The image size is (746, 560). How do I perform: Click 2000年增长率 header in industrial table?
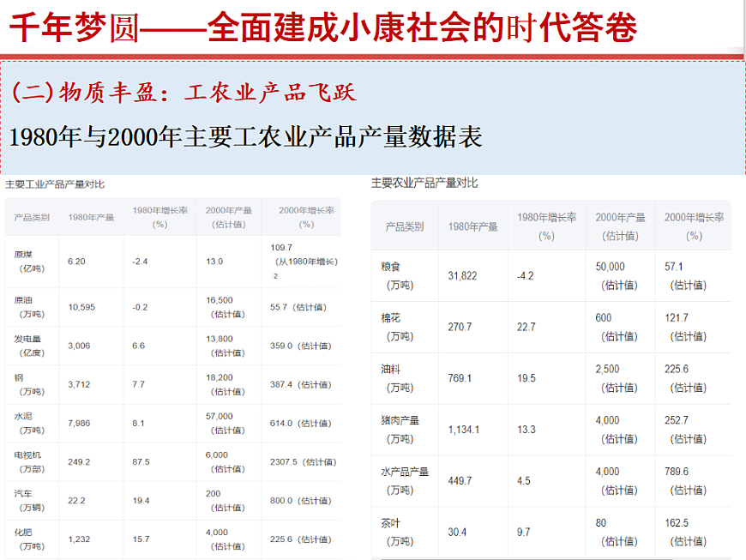(306, 217)
